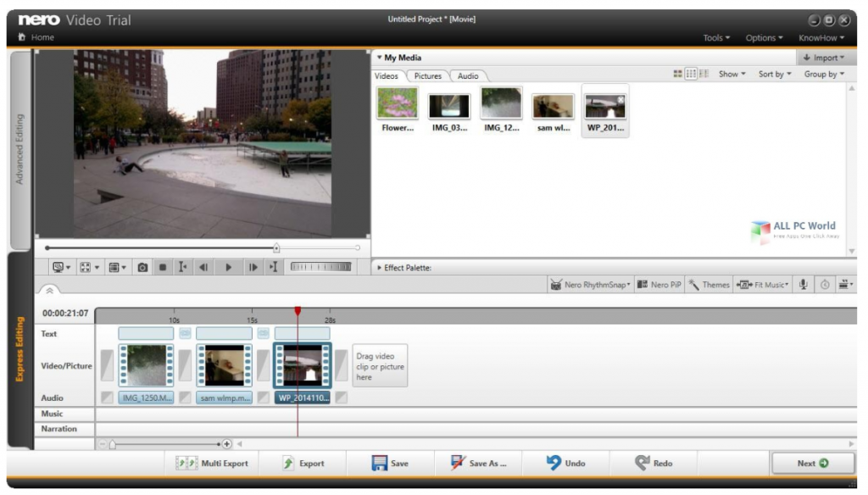The image size is (868, 495).
Task: Click the transition slot before the IMG_1250 clip
Action: [x=108, y=364]
